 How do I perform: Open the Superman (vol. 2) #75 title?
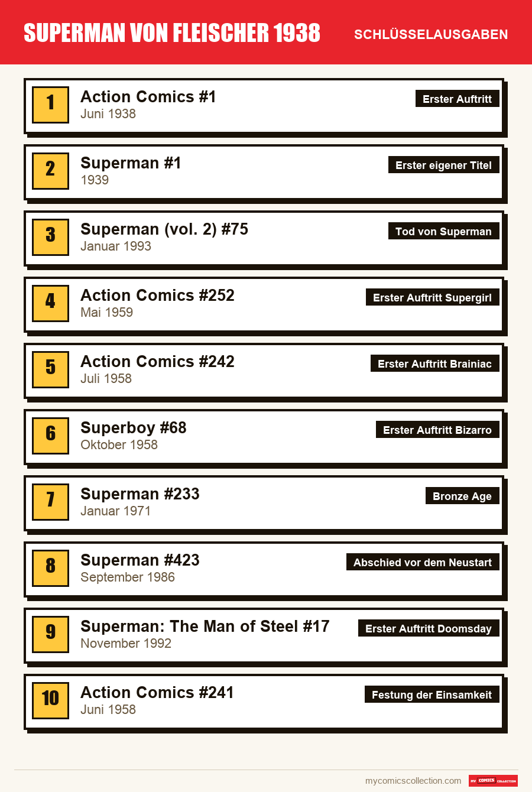(x=164, y=229)
